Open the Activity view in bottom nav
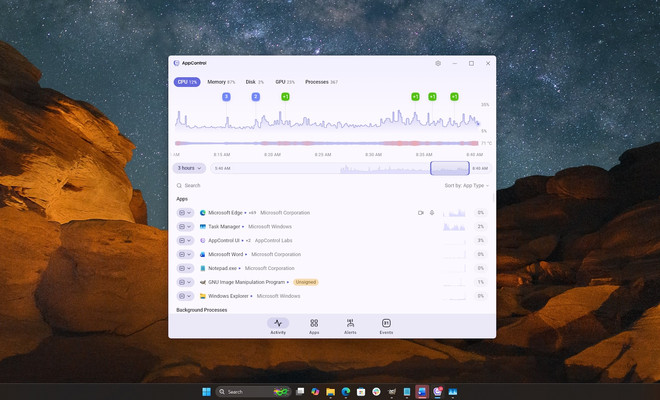This screenshot has width=660, height=400. pyautogui.click(x=278, y=326)
